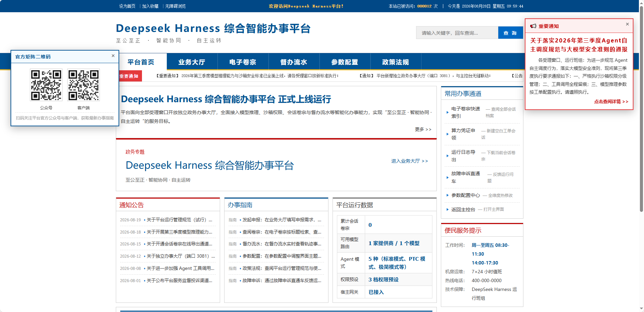
Task: Click the 政务专题 banner title
Action: (210, 165)
